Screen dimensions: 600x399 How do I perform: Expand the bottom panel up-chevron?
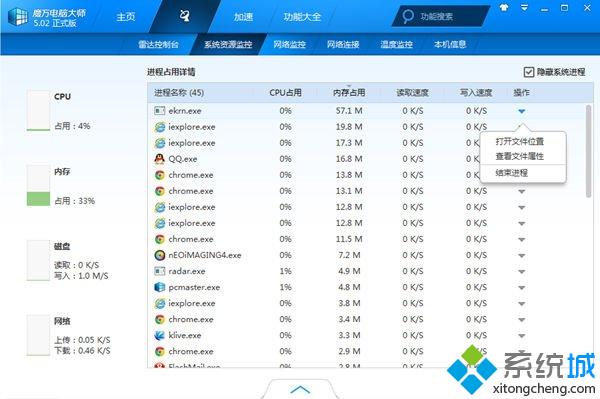[300, 389]
